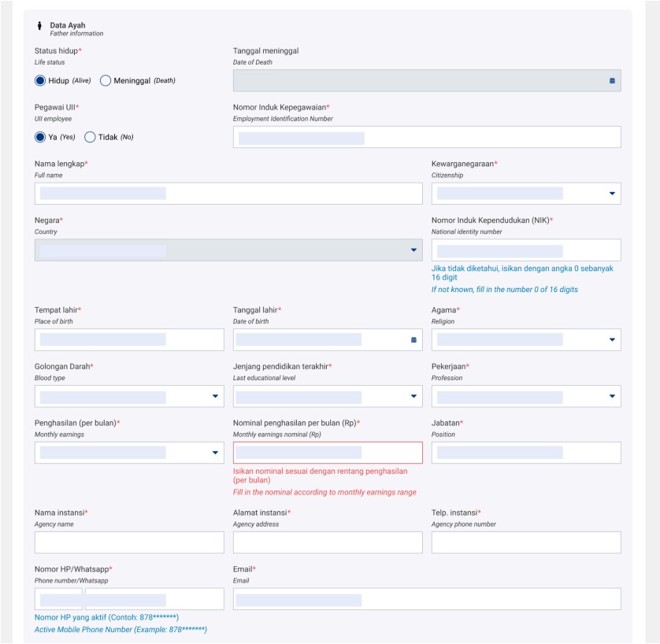Click the Nominal penghasilan per bulan field
The height and width of the screenshot is (644, 660).
pos(328,453)
